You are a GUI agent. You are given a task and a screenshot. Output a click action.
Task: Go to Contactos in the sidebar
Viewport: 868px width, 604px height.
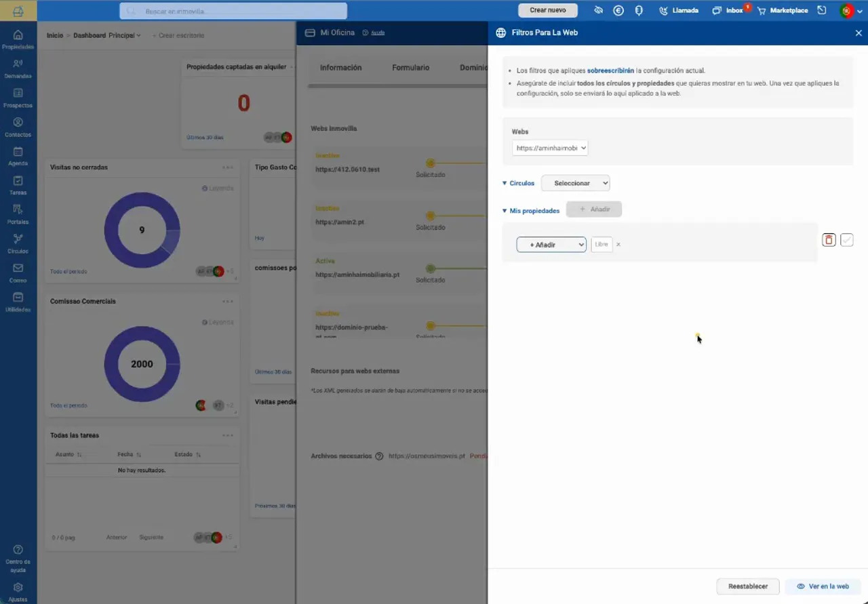point(18,127)
